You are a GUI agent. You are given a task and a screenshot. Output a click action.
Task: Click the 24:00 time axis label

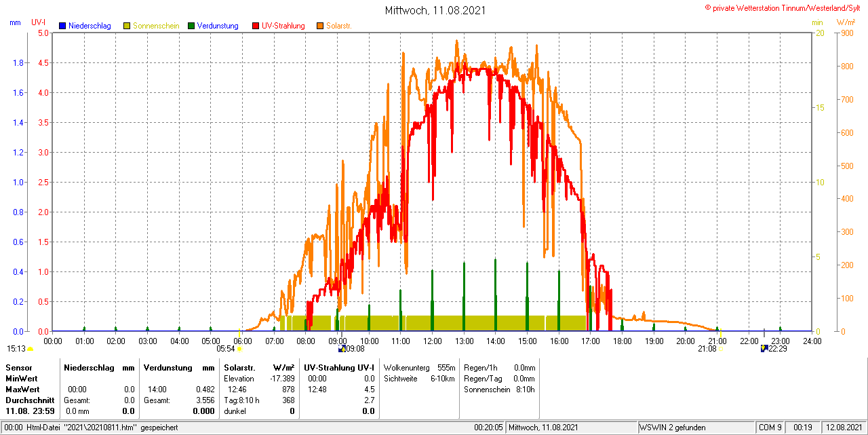(x=812, y=341)
